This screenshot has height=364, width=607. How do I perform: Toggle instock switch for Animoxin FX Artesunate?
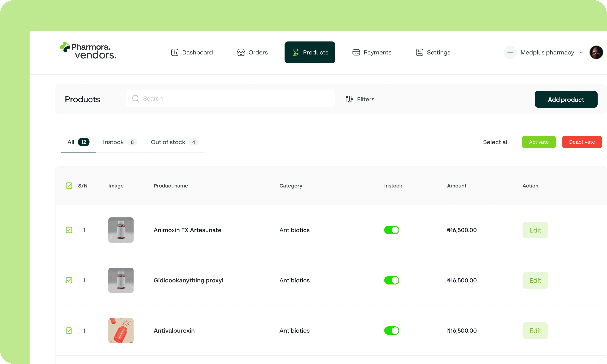pyautogui.click(x=392, y=230)
